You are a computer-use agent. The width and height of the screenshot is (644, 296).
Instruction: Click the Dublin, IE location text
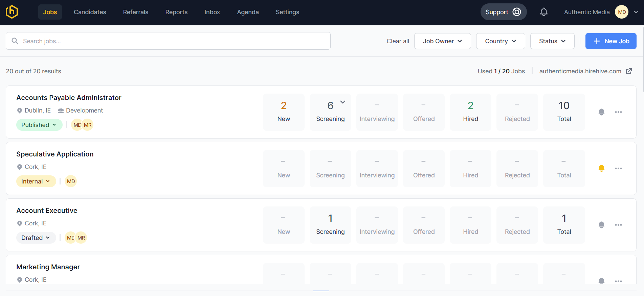38,110
